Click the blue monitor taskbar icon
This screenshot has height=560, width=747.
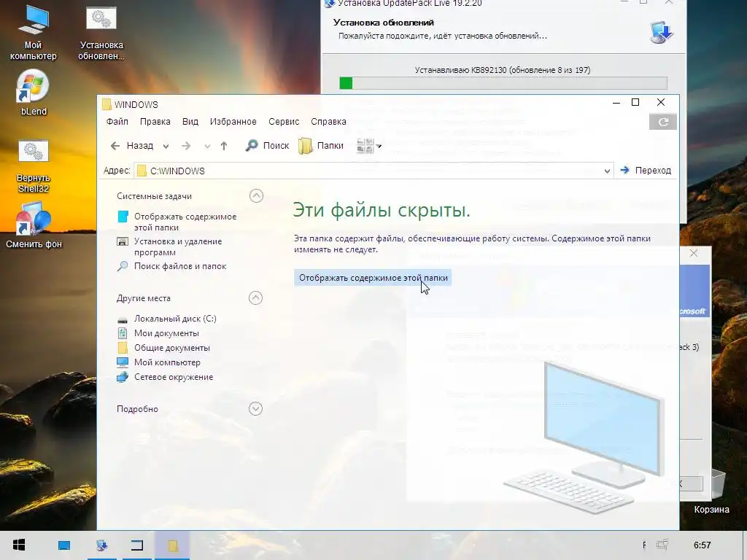64,545
